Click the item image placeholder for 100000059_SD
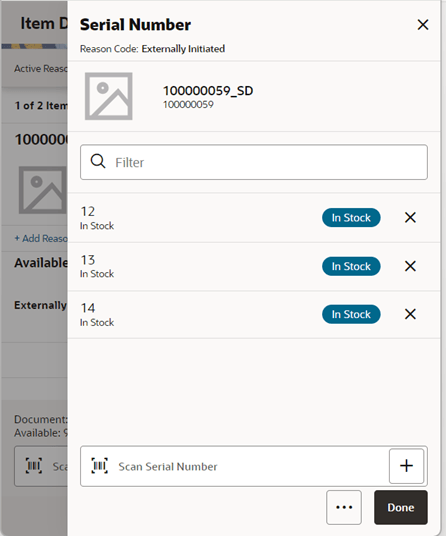The image size is (446, 536). 109,96
